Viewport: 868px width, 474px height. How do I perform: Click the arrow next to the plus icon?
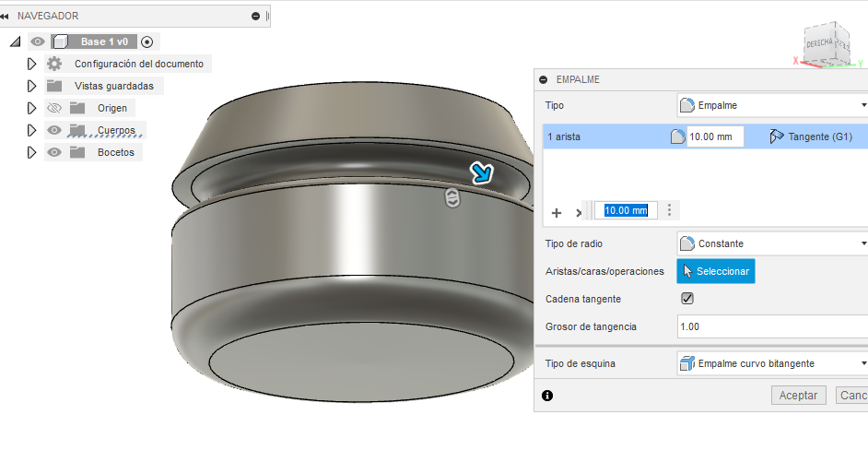(579, 213)
